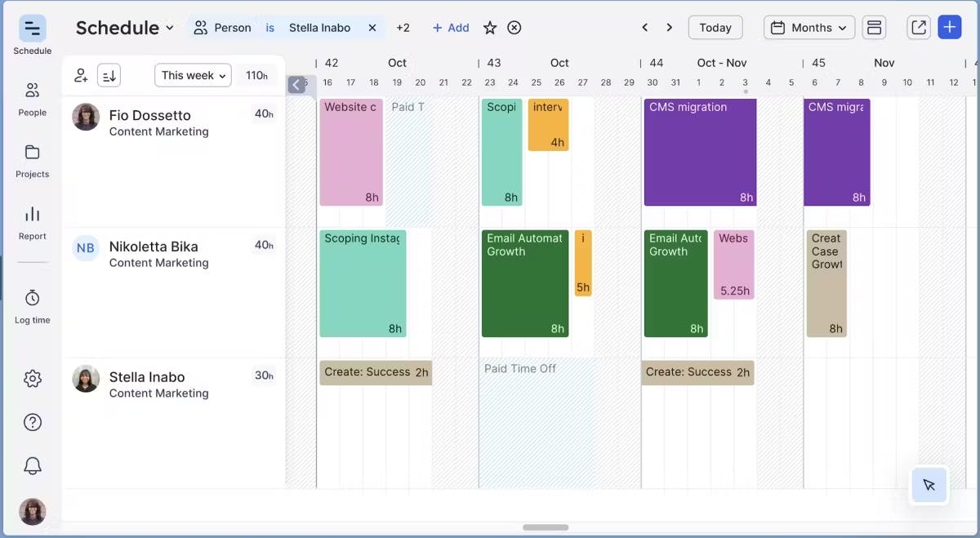The height and width of the screenshot is (538, 980).
Task: Open the help question mark menu
Action: point(32,422)
